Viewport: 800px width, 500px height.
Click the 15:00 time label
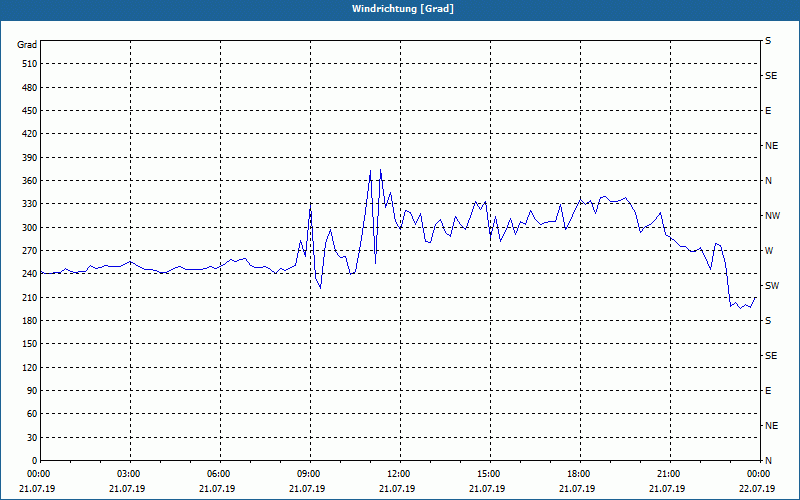coord(490,474)
